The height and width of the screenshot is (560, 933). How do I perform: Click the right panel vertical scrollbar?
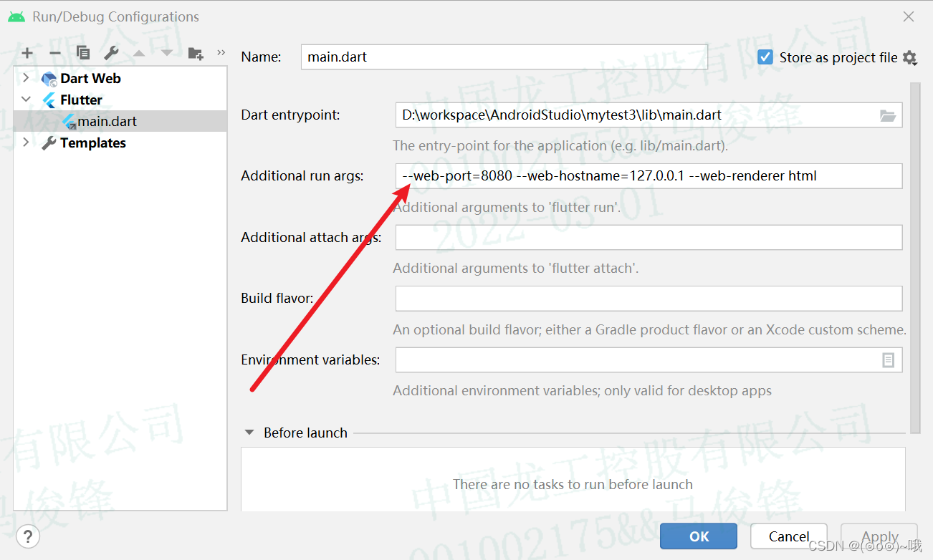click(915, 258)
